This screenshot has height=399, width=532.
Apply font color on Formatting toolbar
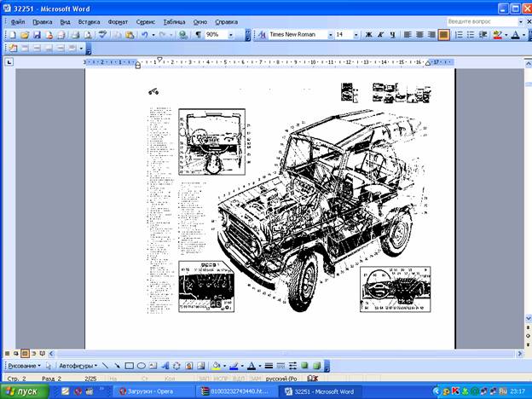(x=515, y=35)
